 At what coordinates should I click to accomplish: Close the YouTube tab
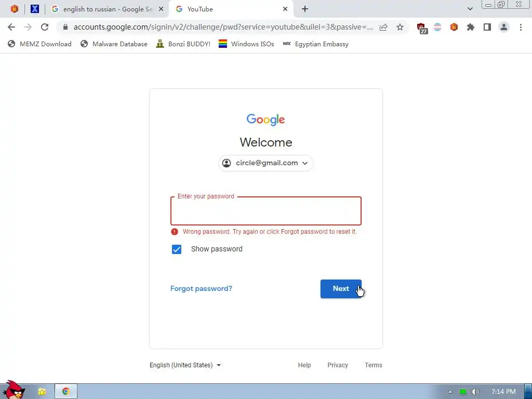[x=285, y=9]
